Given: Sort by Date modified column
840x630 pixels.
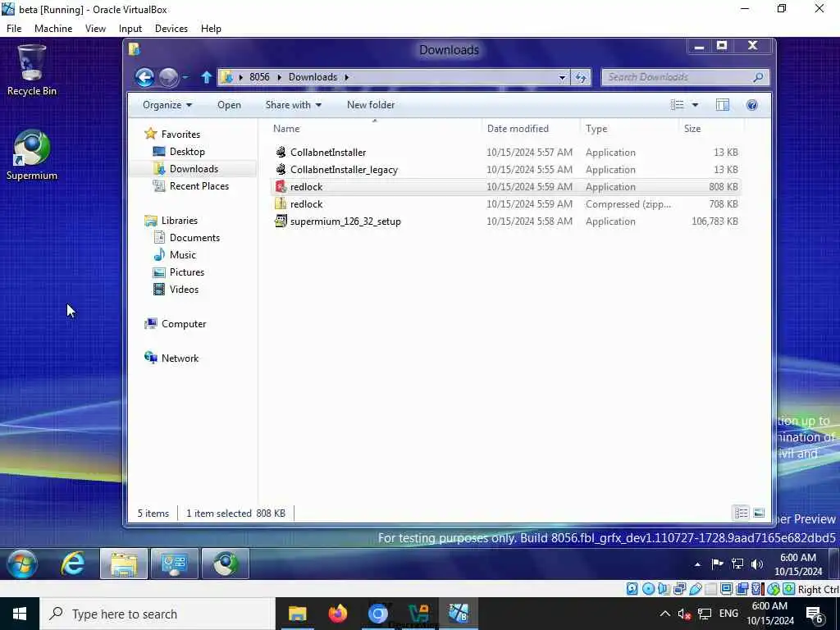Looking at the screenshot, I should click(x=518, y=129).
